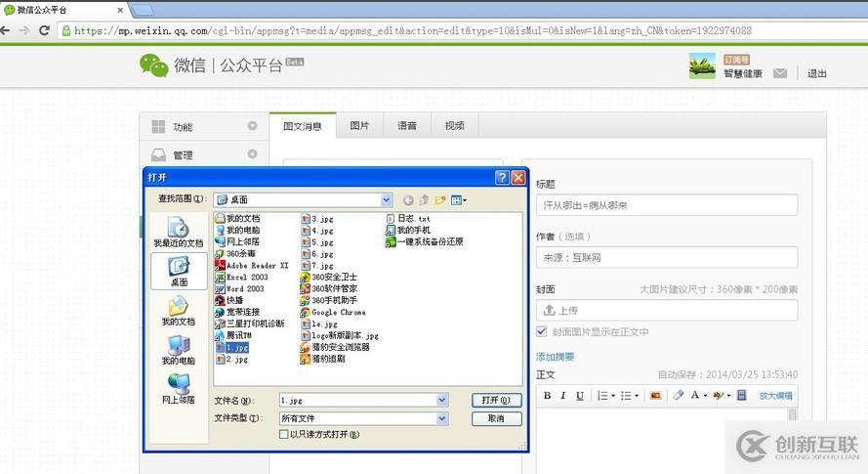Image resolution: width=868 pixels, height=474 pixels.
Task: Click the Create New Folder icon
Action: coord(440,200)
